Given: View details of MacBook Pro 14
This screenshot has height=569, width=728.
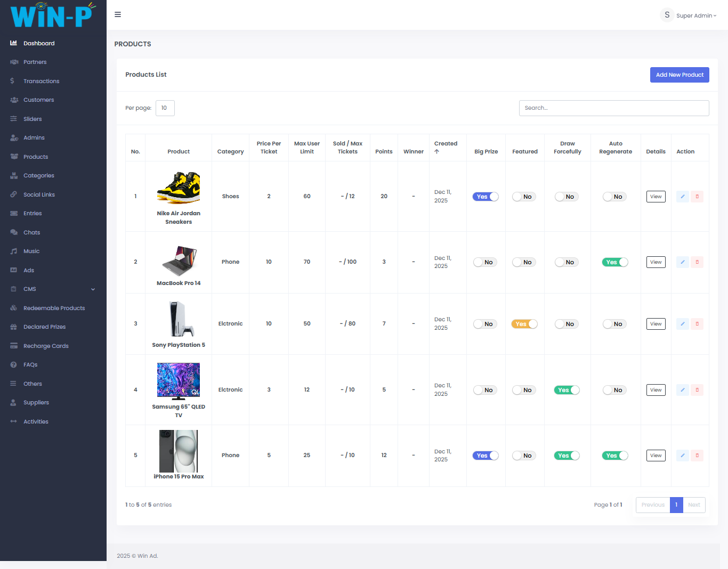Looking at the screenshot, I should coord(656,262).
